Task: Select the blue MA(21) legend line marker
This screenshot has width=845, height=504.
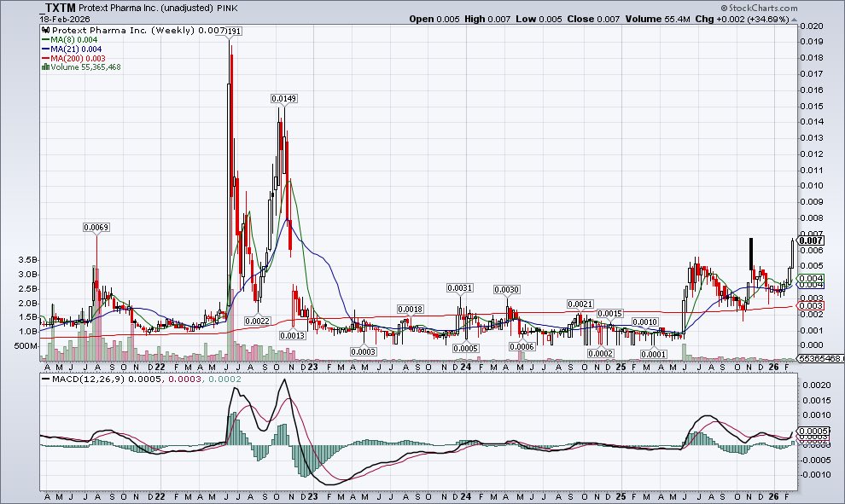Action: [x=45, y=49]
